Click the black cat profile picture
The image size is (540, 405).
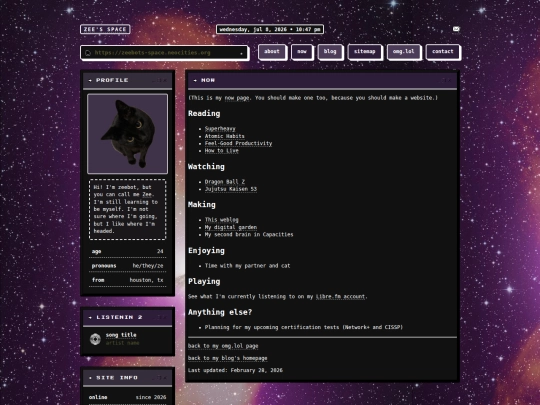click(x=127, y=134)
